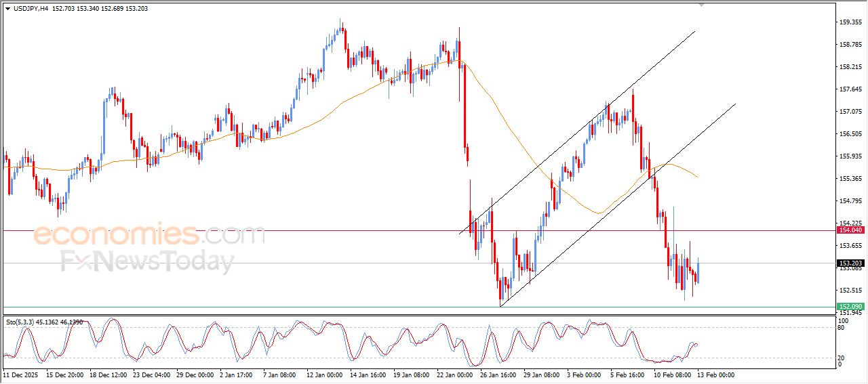The image size is (868, 384).
Task: Select the red 154.040 price label
Action: click(x=849, y=230)
